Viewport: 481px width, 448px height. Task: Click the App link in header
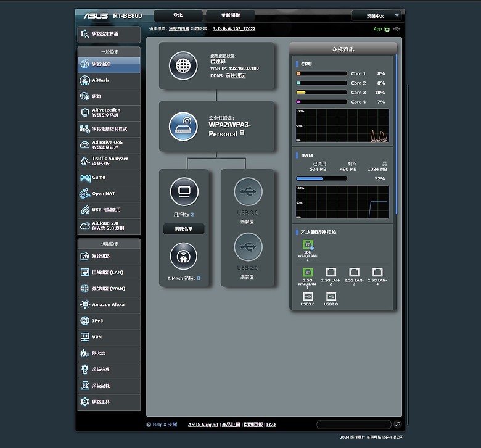tap(377, 29)
